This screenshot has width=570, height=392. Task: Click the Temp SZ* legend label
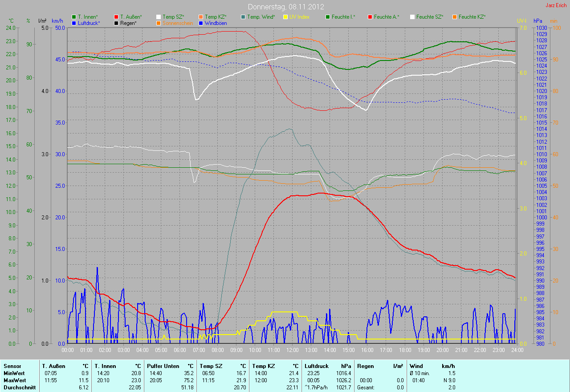coord(173,17)
